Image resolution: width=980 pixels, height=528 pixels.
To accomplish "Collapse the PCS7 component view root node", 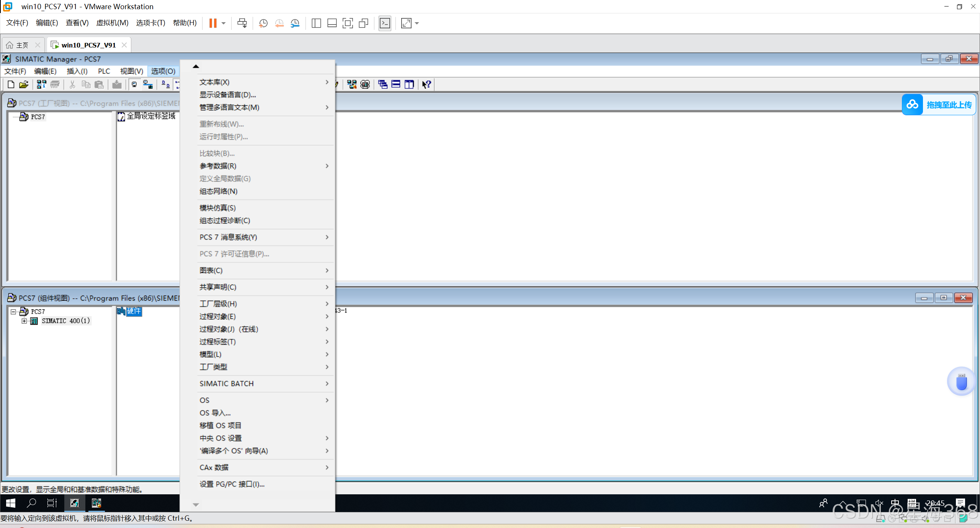I will point(13,312).
